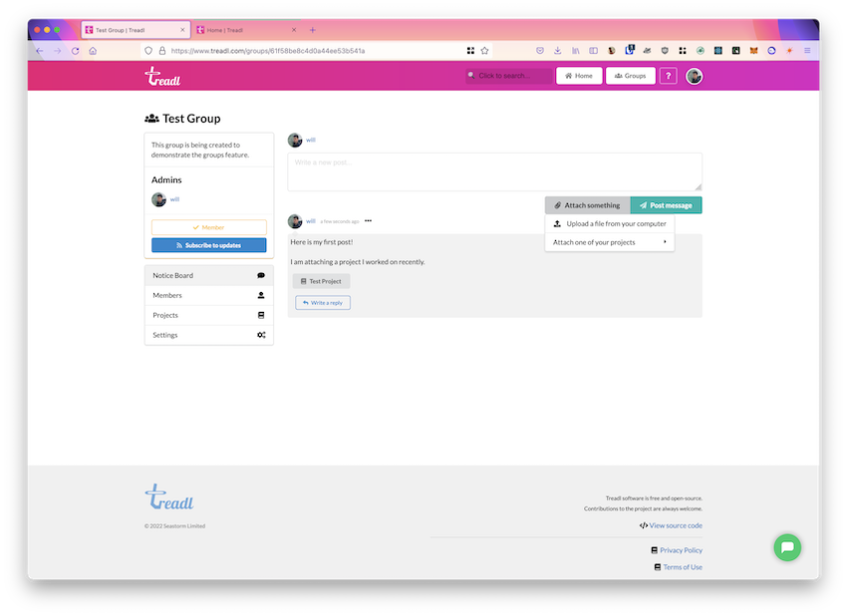Image resolution: width=847 pixels, height=616 pixels.
Task: Click the Click to search field
Action: tap(509, 76)
